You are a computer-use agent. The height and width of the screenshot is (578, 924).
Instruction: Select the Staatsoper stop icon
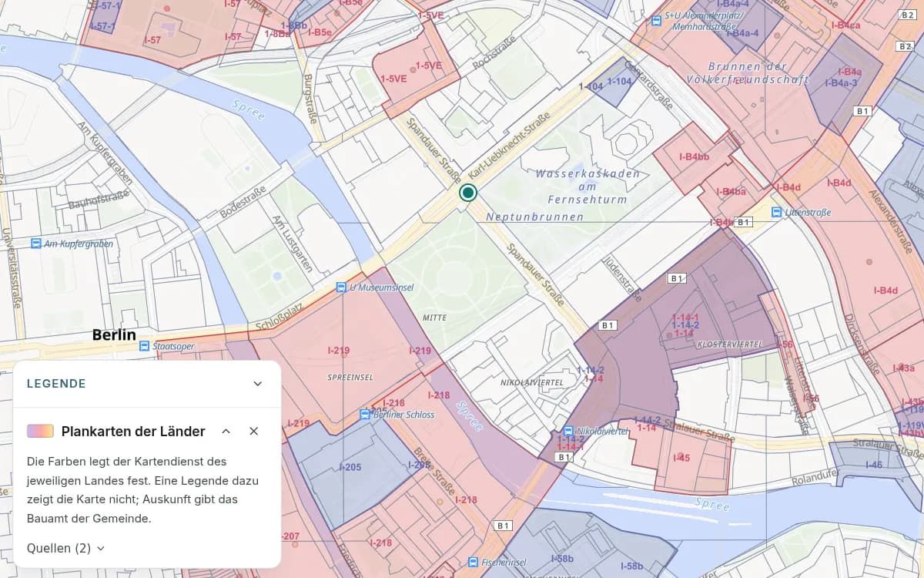coord(144,347)
